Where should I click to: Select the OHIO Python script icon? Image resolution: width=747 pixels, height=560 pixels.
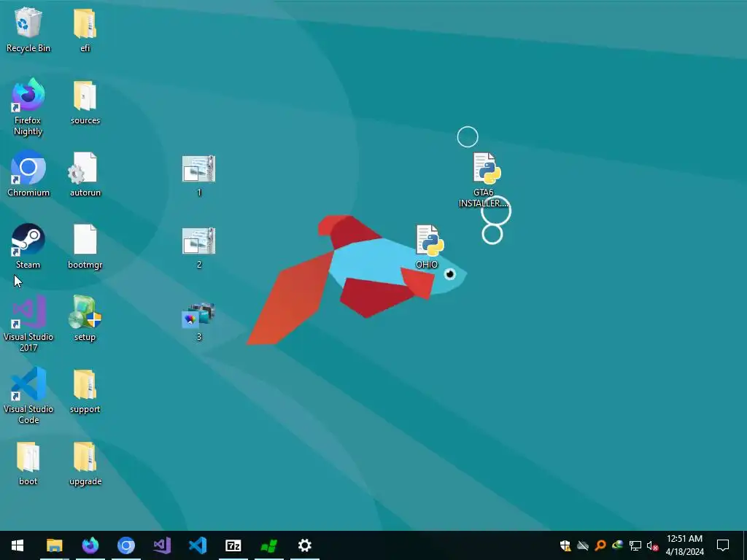(427, 246)
